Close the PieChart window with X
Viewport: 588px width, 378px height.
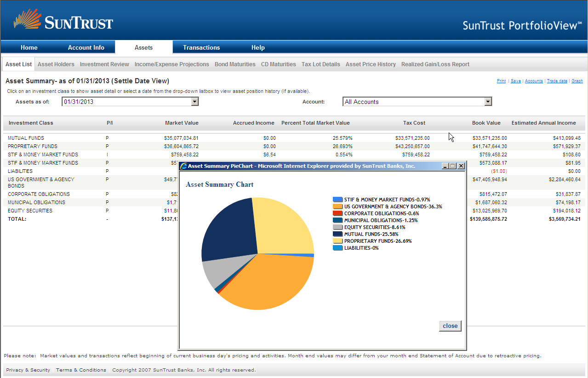(x=461, y=166)
